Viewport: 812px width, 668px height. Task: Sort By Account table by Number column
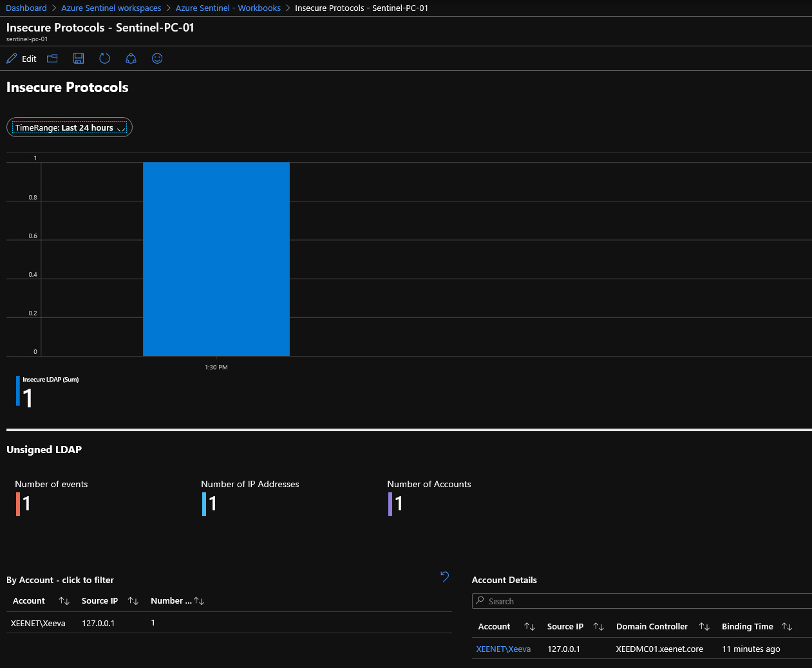click(199, 601)
